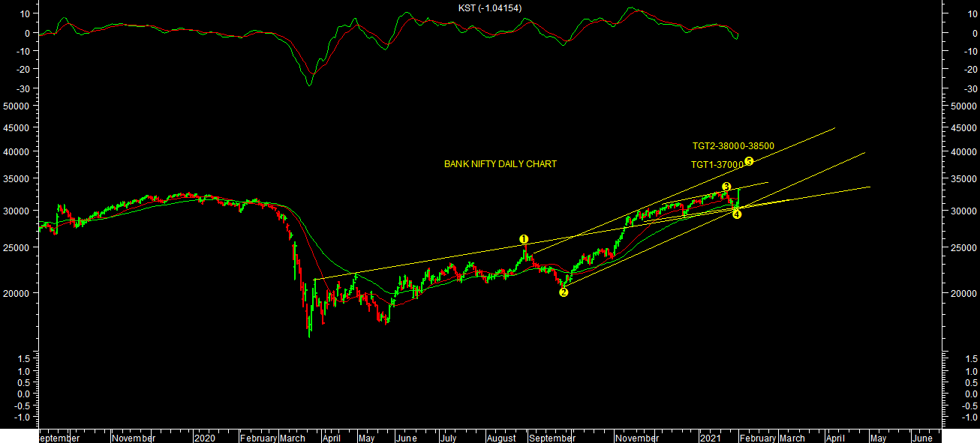Image resolution: width=980 pixels, height=443 pixels.
Task: Select November 2020 on the date axis
Action: (636, 438)
